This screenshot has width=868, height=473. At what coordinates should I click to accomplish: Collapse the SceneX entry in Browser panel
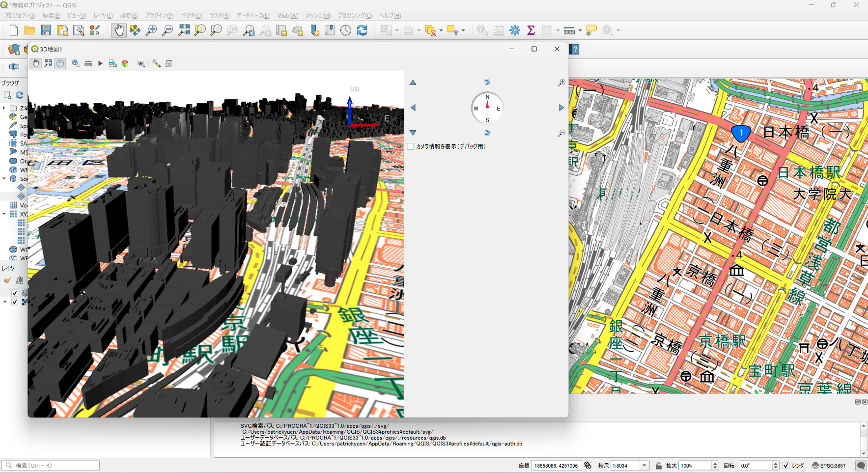5,178
